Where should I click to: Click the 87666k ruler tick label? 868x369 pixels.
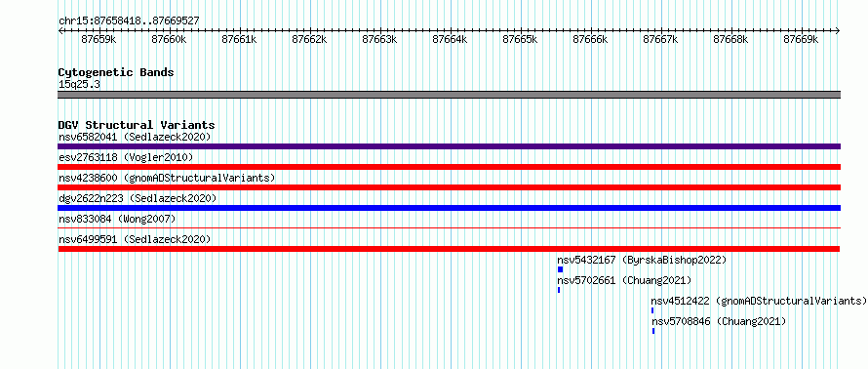[x=591, y=39]
